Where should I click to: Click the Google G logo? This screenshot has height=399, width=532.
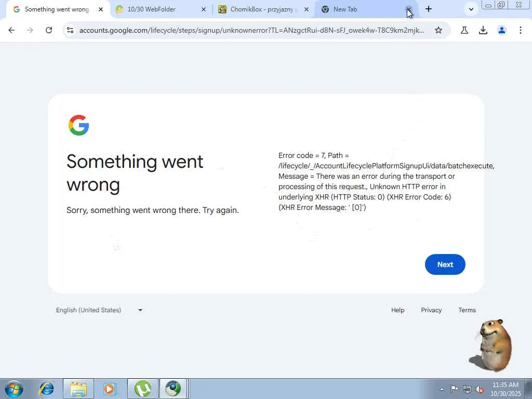click(79, 125)
